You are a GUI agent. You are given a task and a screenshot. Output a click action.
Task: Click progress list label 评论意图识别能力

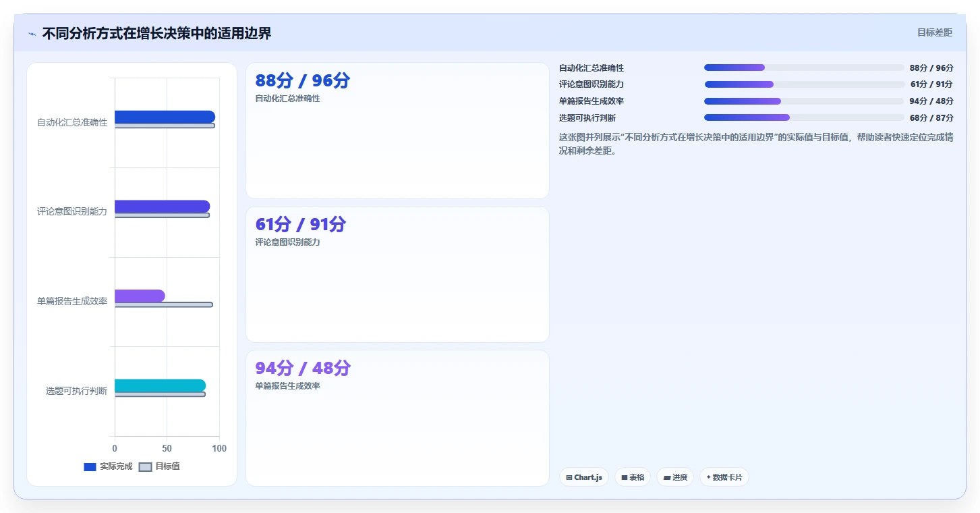pos(592,84)
